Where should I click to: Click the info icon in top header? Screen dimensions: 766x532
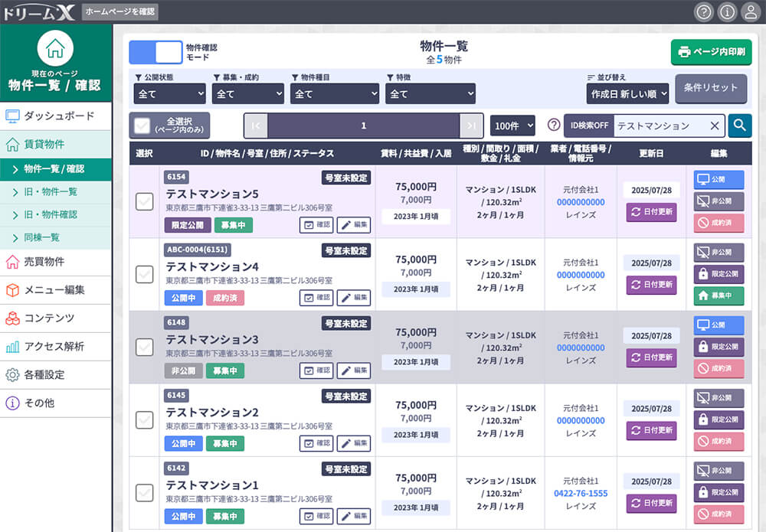(x=727, y=11)
